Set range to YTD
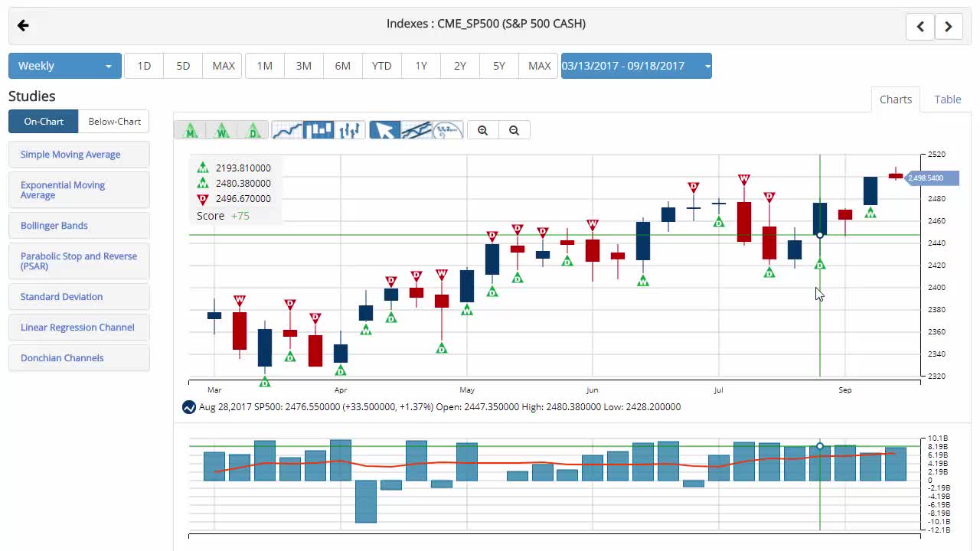Image resolution: width=980 pixels, height=551 pixels. tap(382, 66)
